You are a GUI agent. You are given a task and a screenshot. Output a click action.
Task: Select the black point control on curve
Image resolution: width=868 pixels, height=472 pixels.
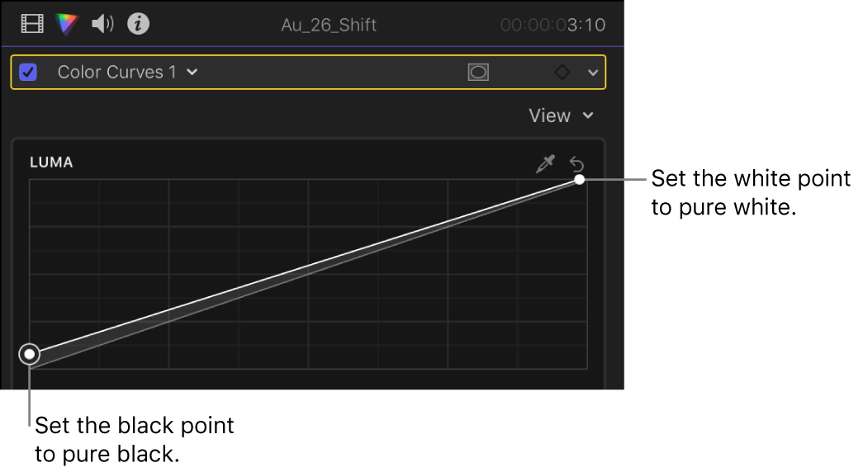(30, 354)
